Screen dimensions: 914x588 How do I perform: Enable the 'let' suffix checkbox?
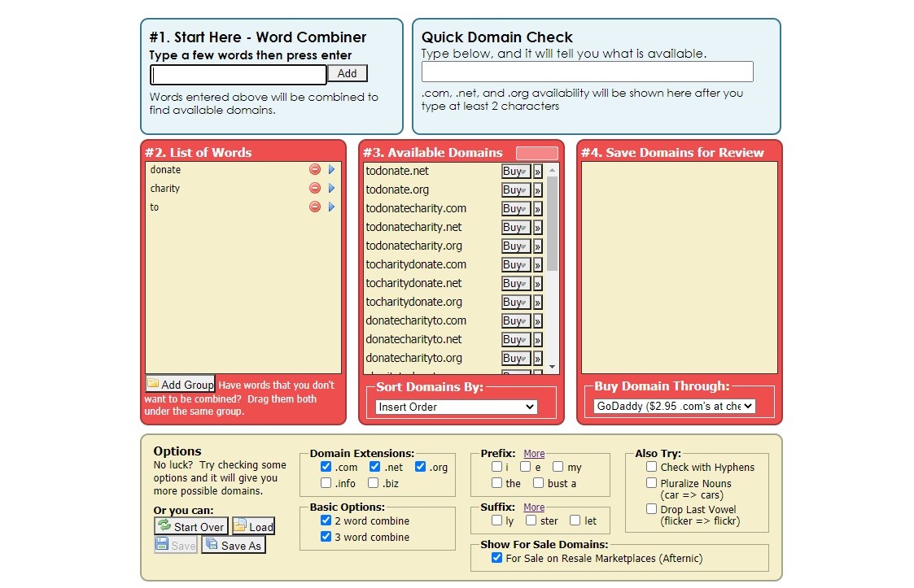click(x=575, y=520)
